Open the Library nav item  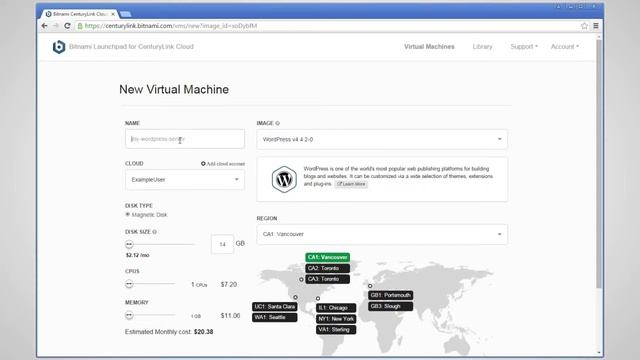click(x=482, y=47)
